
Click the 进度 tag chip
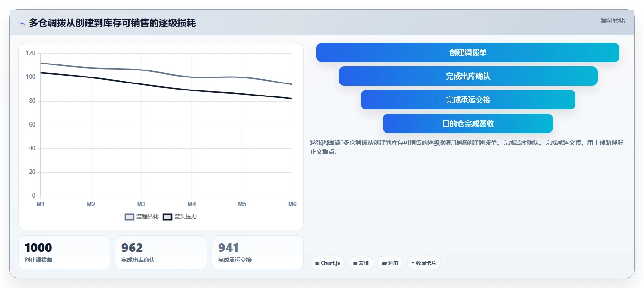point(390,263)
